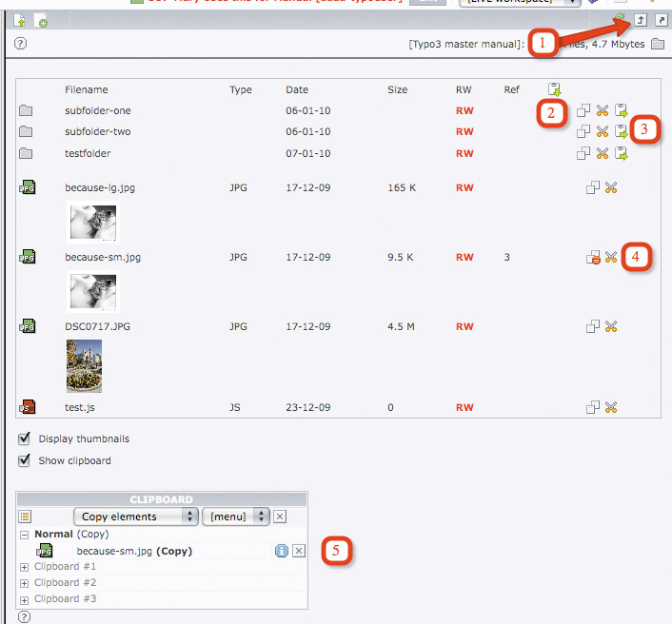Image resolution: width=672 pixels, height=624 pixels.
Task: Open the subfolder-one folder link
Action: click(97, 111)
